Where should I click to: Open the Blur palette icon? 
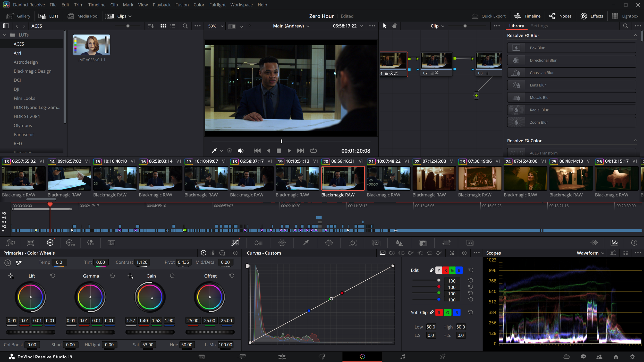point(399,243)
